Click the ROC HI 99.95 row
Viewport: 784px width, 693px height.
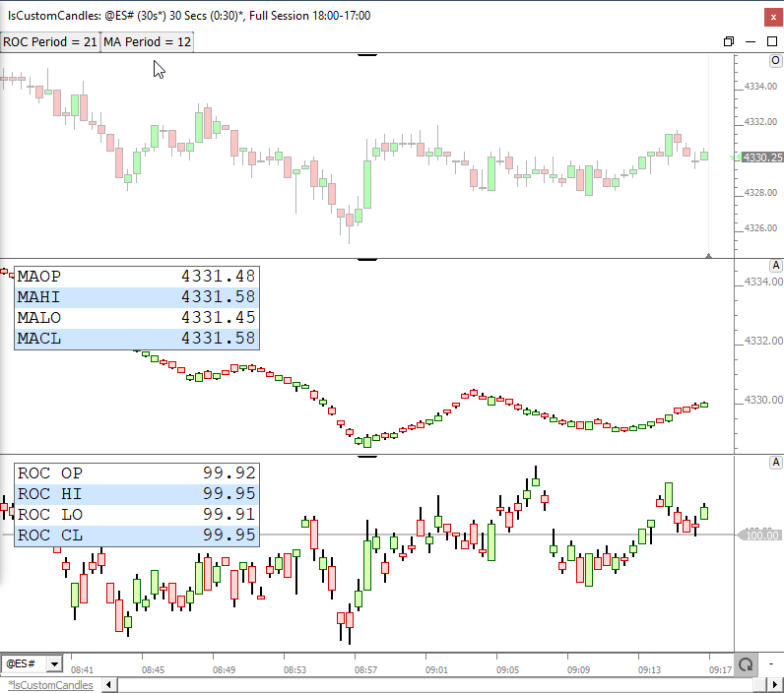[137, 494]
